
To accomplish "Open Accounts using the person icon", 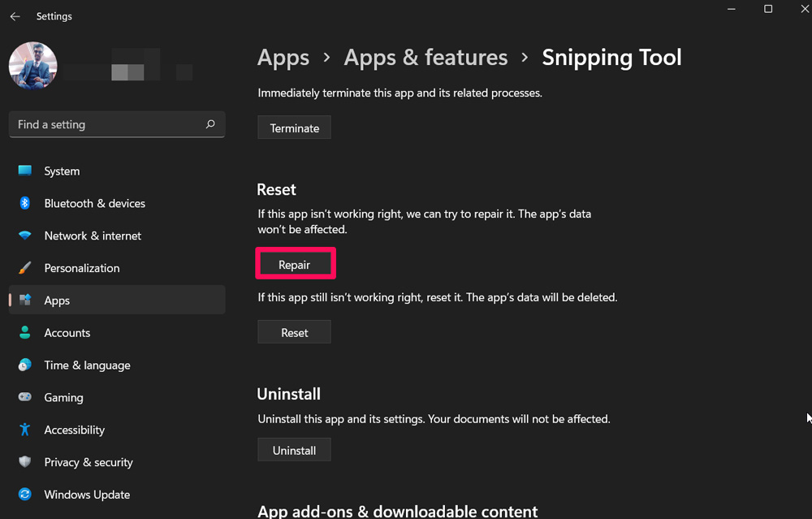I will pos(25,333).
